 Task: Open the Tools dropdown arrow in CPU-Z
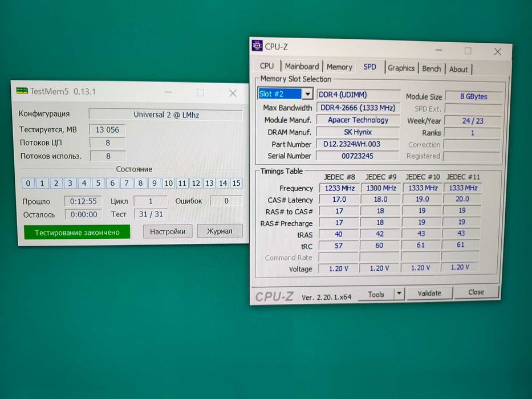(x=399, y=294)
